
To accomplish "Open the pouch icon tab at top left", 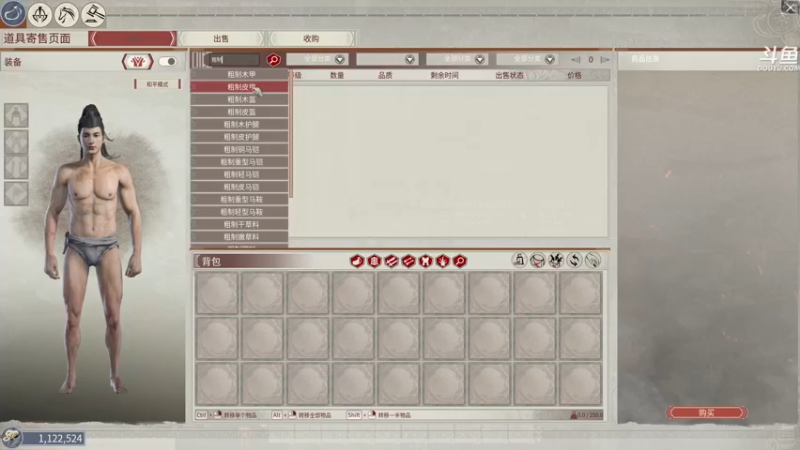I will [x=13, y=13].
